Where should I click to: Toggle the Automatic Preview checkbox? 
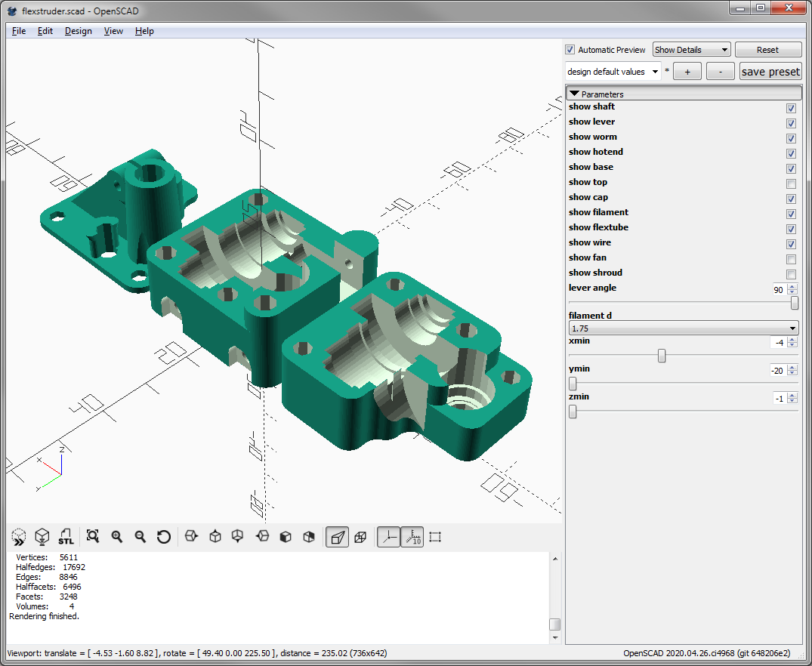(570, 50)
